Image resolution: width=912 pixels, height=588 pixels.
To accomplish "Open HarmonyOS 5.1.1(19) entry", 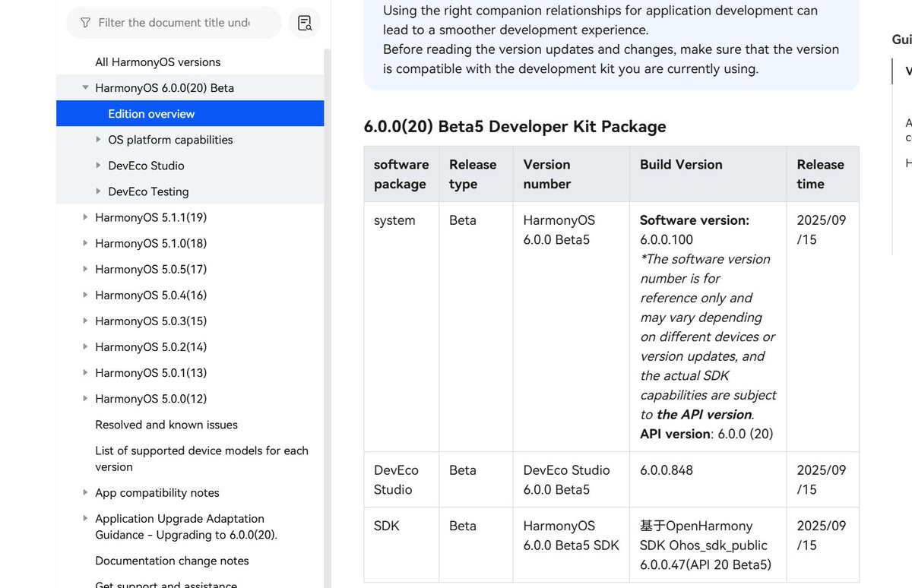I will coord(151,217).
